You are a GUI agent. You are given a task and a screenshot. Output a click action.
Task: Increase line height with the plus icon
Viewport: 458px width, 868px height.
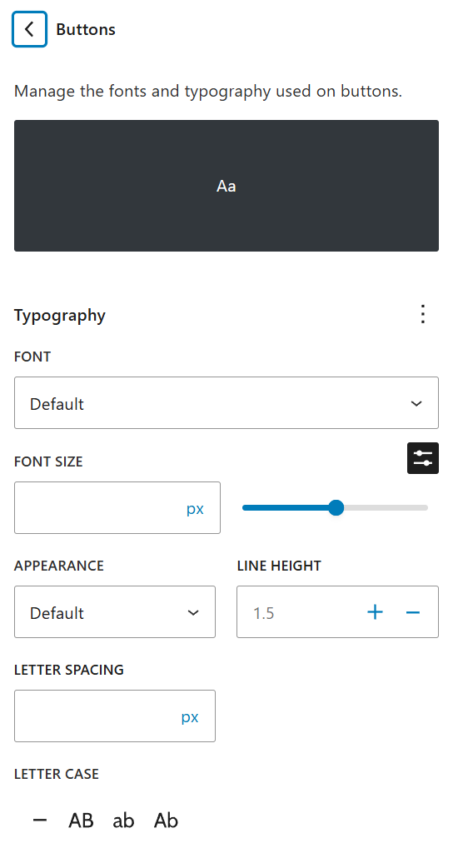click(375, 612)
